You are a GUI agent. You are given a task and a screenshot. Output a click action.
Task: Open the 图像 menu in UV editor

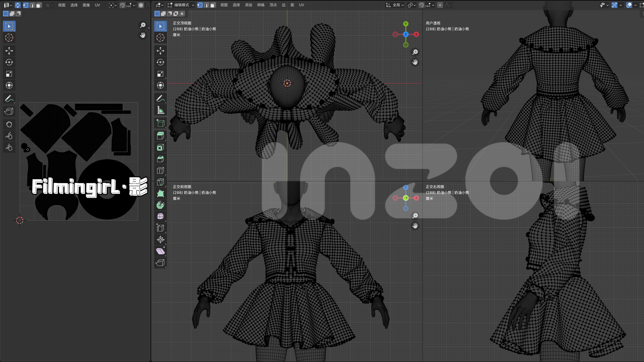(x=86, y=5)
